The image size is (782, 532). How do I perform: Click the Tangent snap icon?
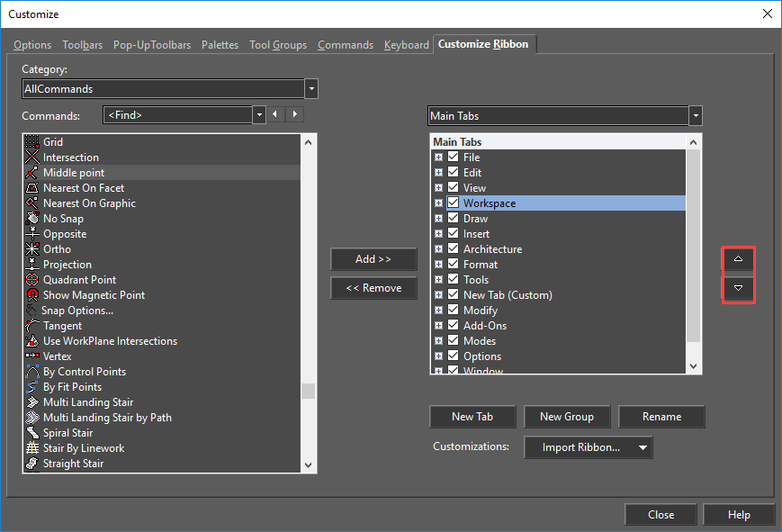pyautogui.click(x=32, y=326)
